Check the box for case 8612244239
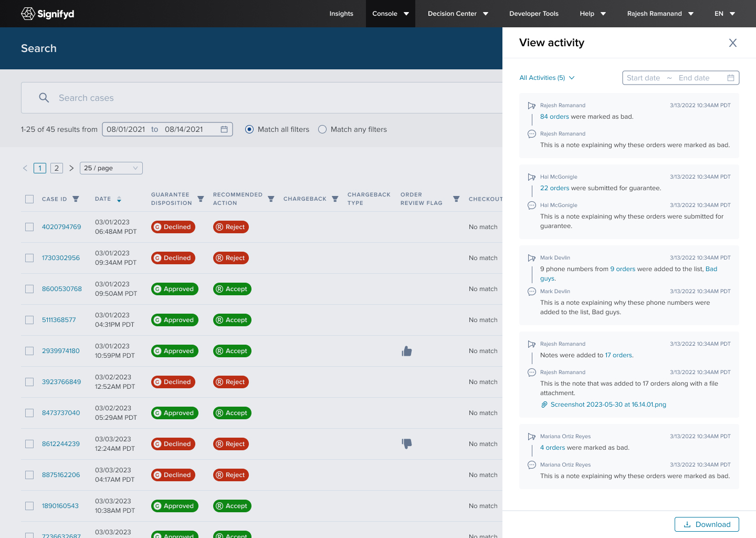This screenshot has height=538, width=756. tap(29, 444)
